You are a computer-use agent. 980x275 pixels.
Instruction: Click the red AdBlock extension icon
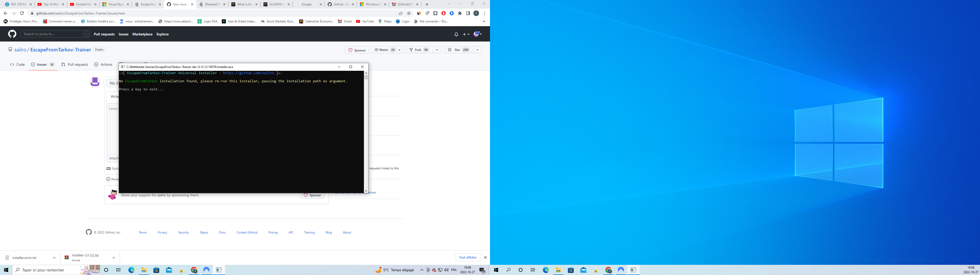click(x=443, y=13)
